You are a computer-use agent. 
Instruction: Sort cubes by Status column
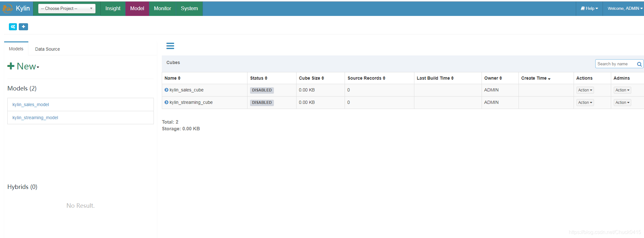(259, 78)
